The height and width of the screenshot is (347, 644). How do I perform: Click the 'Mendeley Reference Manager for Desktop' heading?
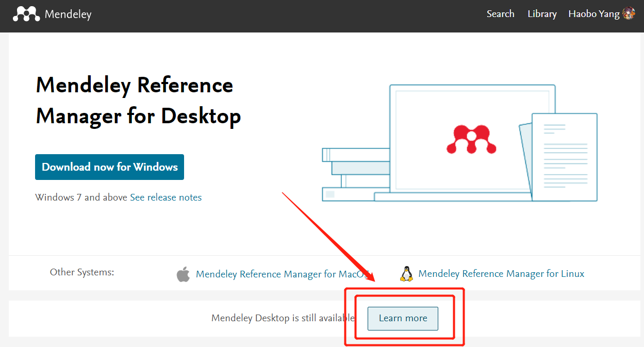tap(138, 101)
